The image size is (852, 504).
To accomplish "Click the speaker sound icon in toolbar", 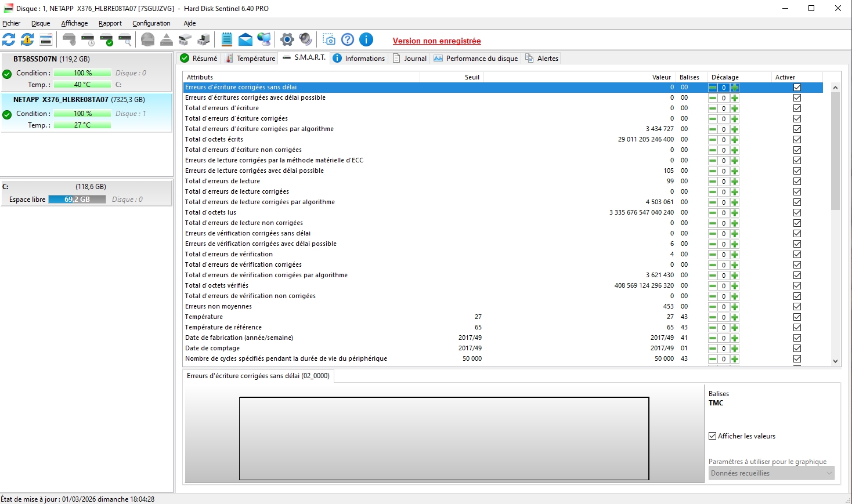I will (305, 39).
